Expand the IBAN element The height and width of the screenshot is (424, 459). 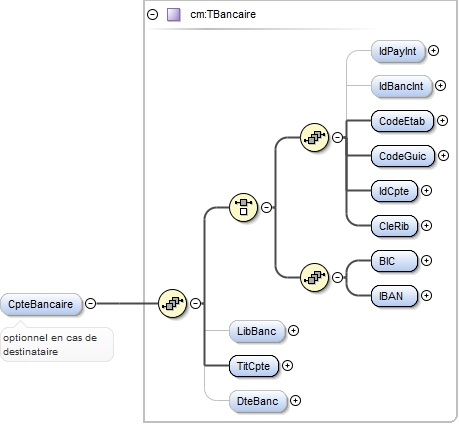426,296
